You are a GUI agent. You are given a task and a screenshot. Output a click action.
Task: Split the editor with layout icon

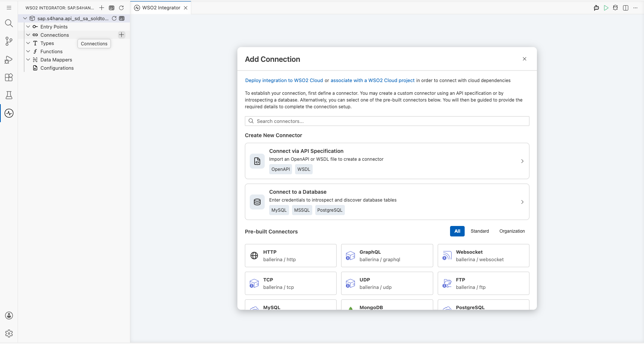626,7
